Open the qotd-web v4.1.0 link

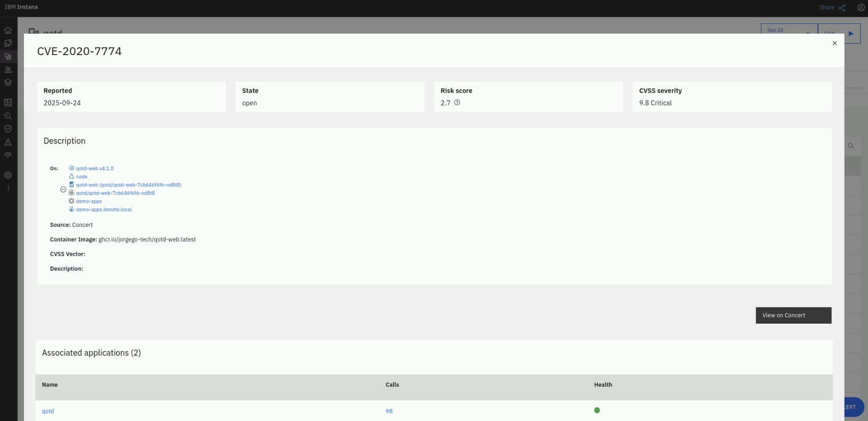95,168
